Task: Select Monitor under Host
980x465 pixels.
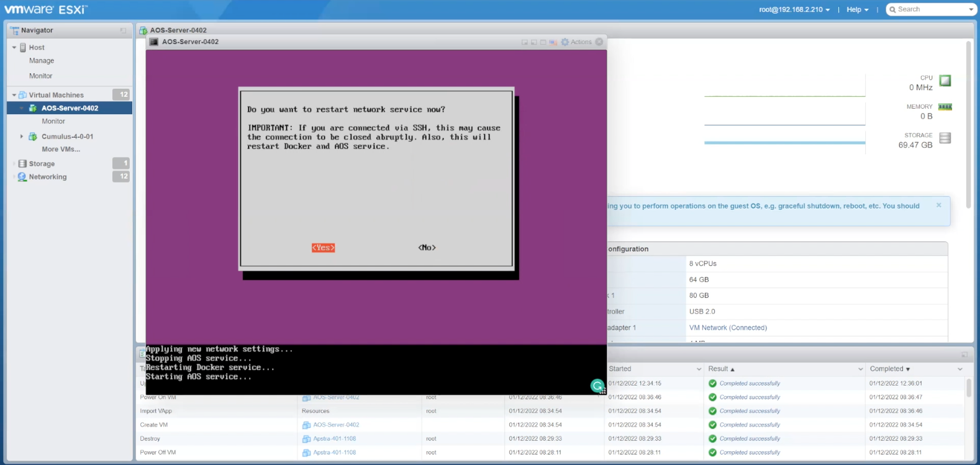Action: click(x=41, y=76)
